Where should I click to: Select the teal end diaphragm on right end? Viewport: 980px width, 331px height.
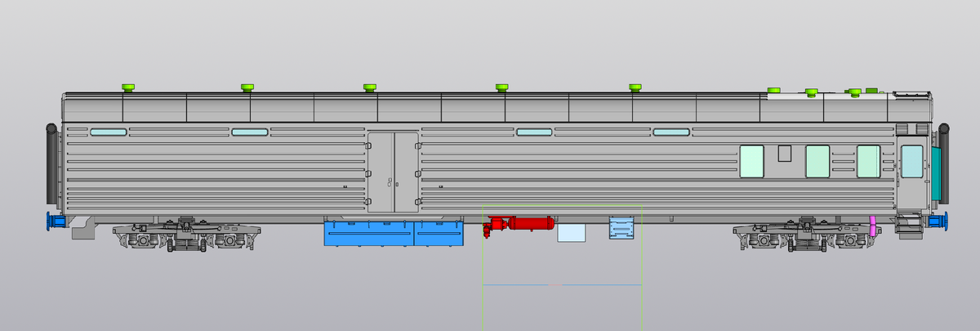coord(936,175)
